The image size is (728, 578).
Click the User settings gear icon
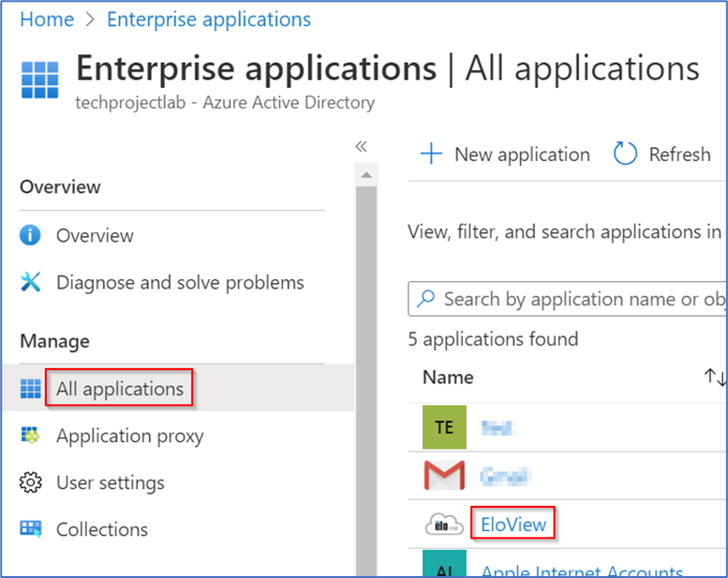point(31,482)
